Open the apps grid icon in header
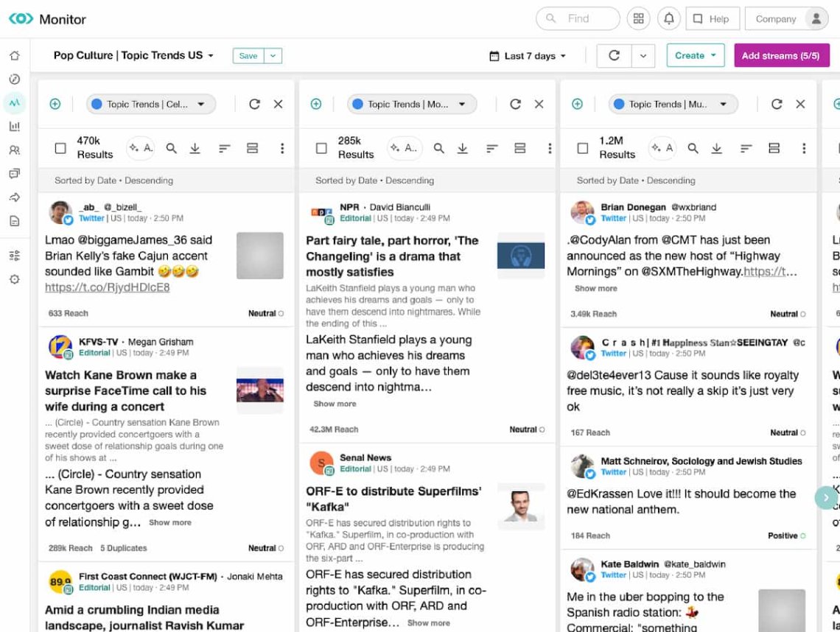This screenshot has width=840, height=632. (639, 19)
